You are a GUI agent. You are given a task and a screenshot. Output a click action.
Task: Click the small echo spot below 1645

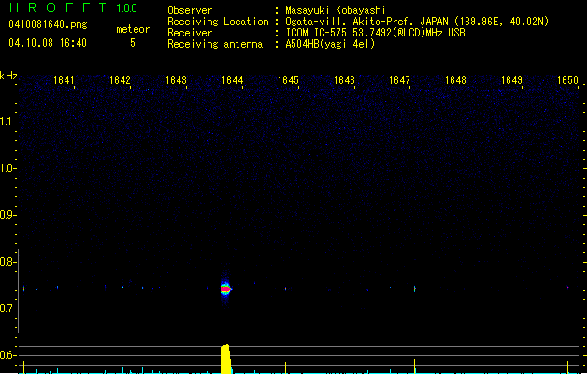[285, 289]
